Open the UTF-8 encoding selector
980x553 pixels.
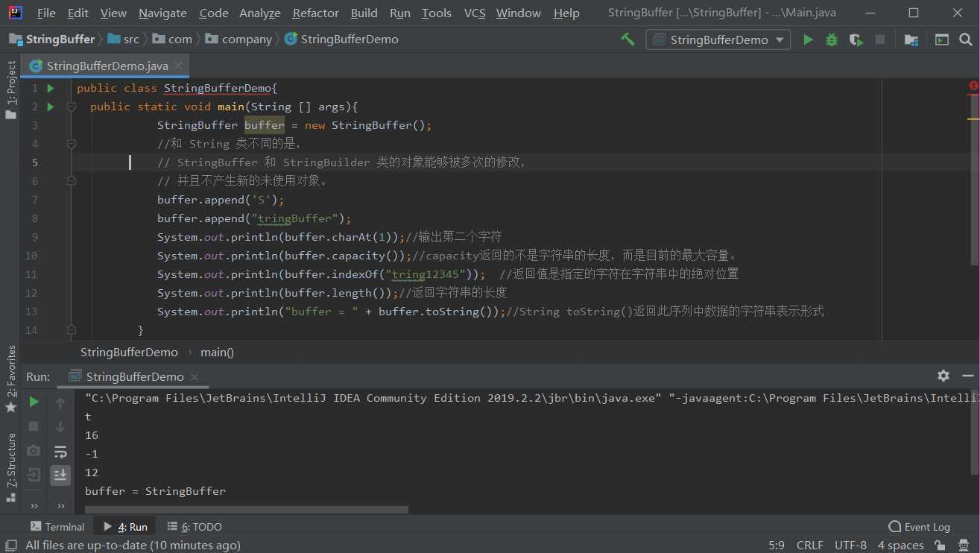pyautogui.click(x=850, y=546)
